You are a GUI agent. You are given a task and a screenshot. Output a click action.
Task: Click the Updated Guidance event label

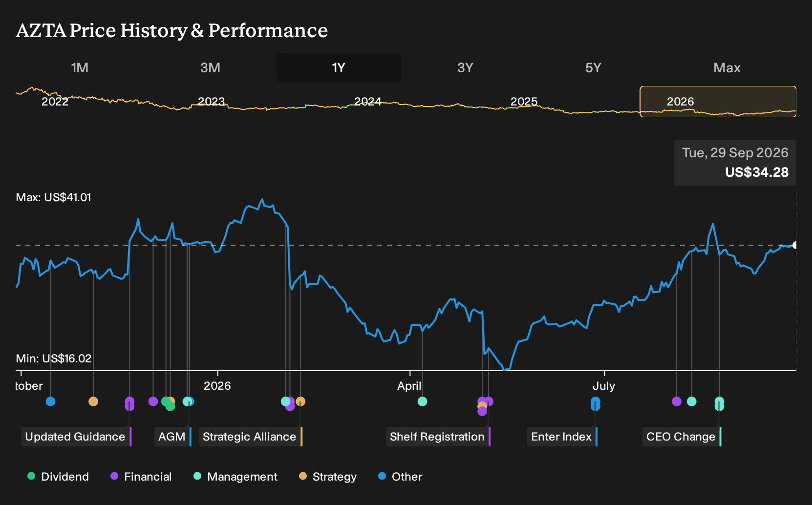[76, 437]
